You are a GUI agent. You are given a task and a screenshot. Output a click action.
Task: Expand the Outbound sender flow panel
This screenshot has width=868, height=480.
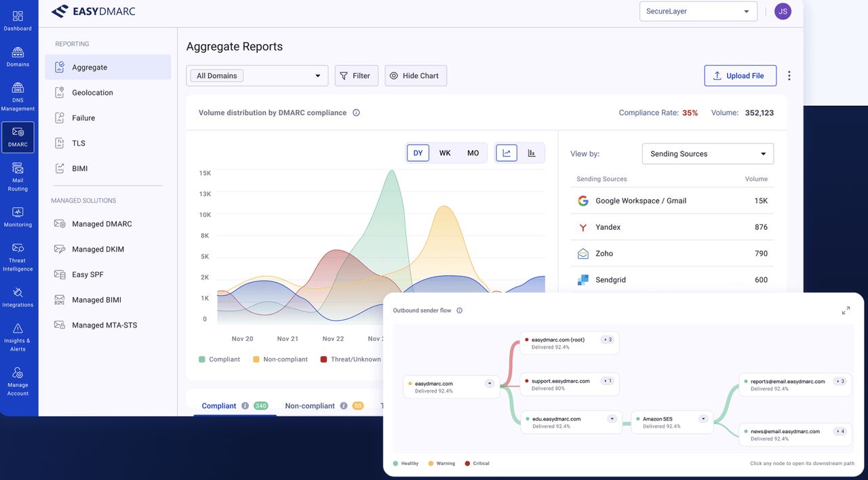click(846, 311)
